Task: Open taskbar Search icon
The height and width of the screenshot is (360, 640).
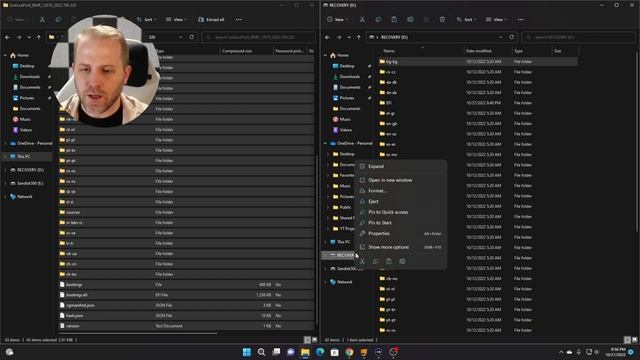Action: [x=261, y=352]
